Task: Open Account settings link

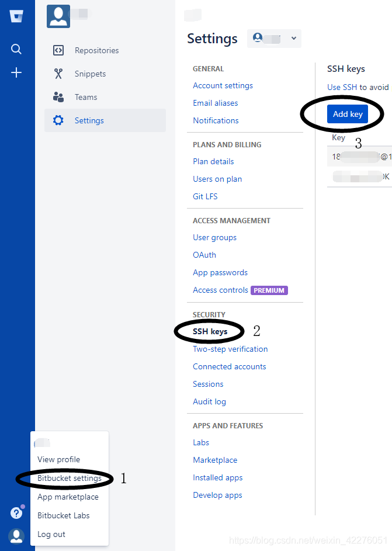Action: [x=223, y=85]
